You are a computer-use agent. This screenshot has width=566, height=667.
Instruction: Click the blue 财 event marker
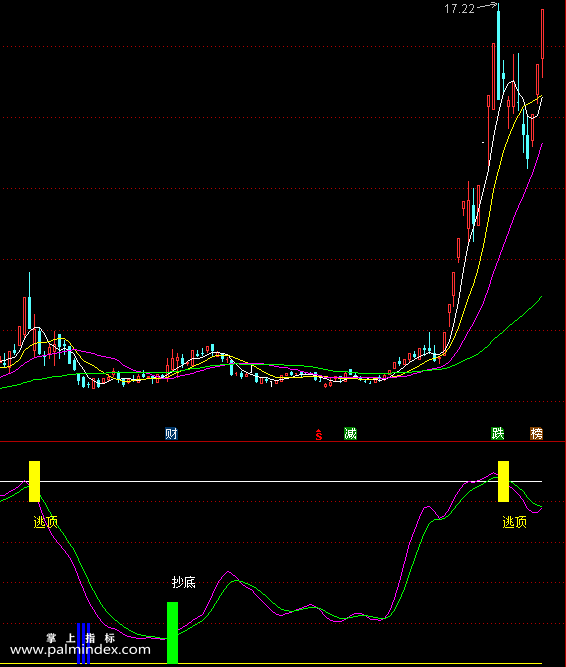pyautogui.click(x=171, y=434)
